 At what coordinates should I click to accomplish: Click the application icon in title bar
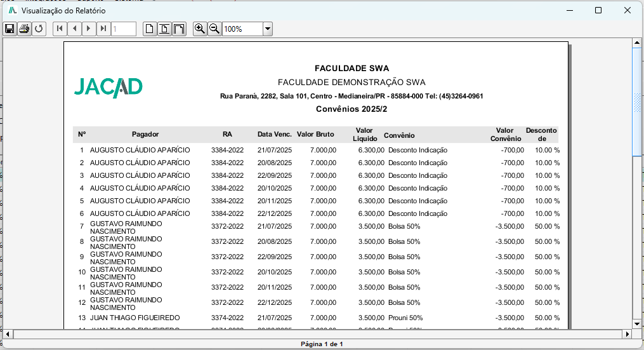tap(13, 10)
